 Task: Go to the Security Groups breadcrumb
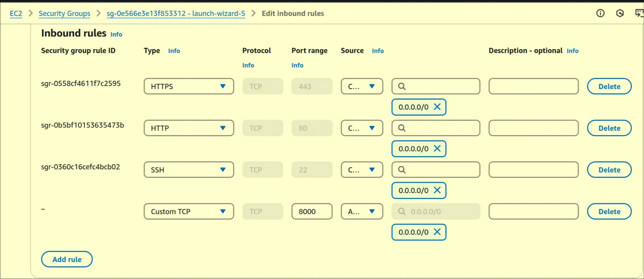(64, 13)
